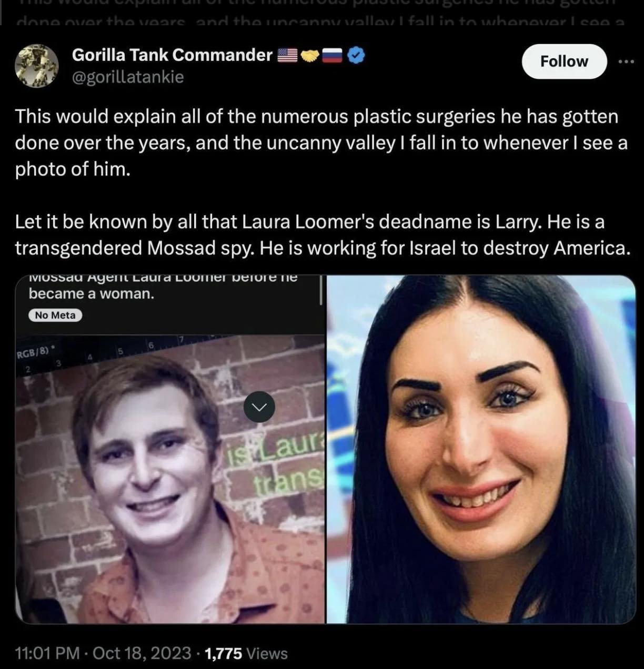Click the 1,775 Views counter
The width and height of the screenshot is (644, 669).
[x=246, y=653]
